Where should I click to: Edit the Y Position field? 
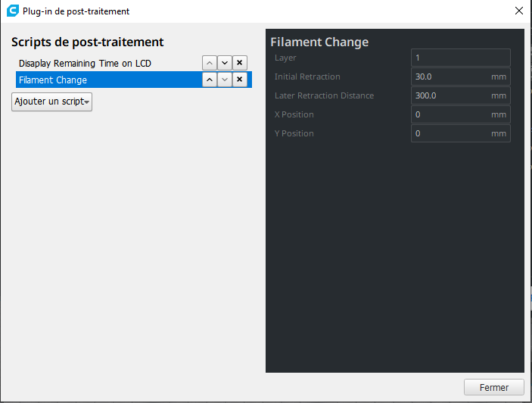point(461,134)
